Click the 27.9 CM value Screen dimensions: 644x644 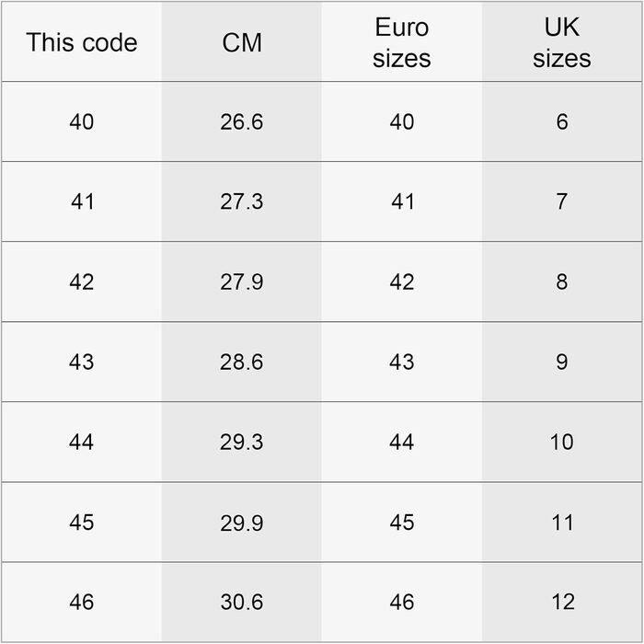242,282
